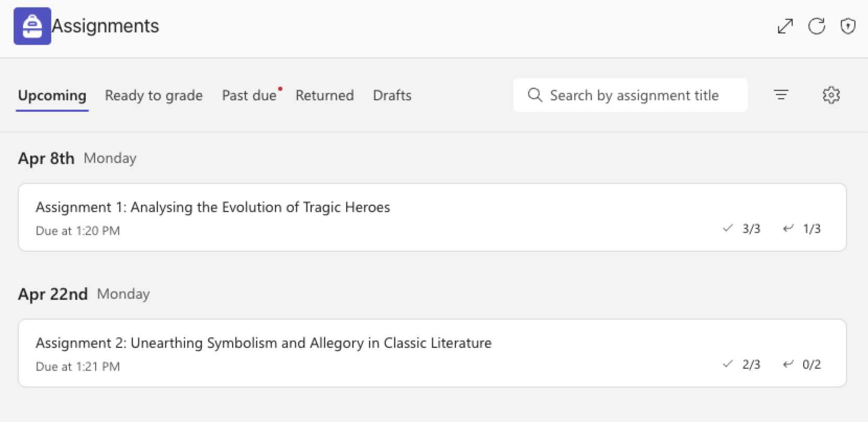Click the returned arrow icon for Assignment 1

(x=788, y=228)
